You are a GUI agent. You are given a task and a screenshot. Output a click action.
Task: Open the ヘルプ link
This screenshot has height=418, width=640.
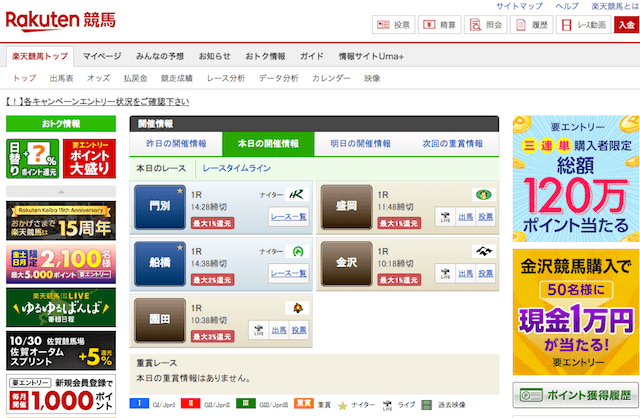coord(567,6)
